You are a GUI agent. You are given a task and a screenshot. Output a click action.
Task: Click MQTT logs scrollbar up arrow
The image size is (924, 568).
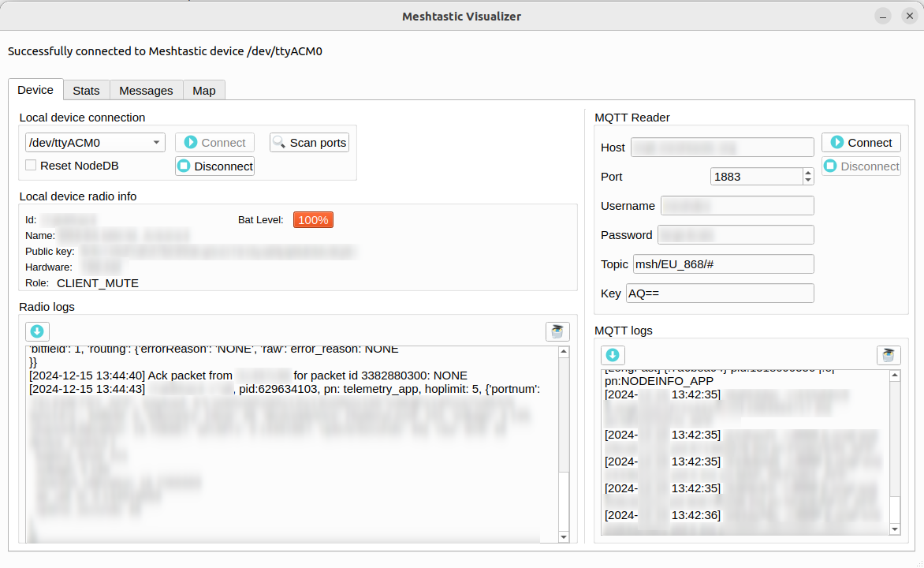[x=895, y=376]
